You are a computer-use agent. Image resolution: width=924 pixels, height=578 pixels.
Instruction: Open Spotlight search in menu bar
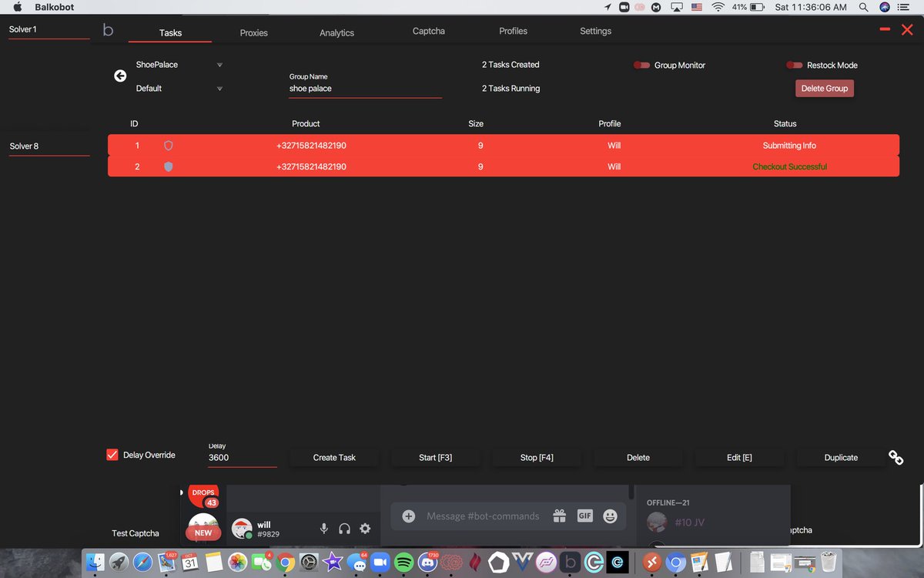click(863, 7)
